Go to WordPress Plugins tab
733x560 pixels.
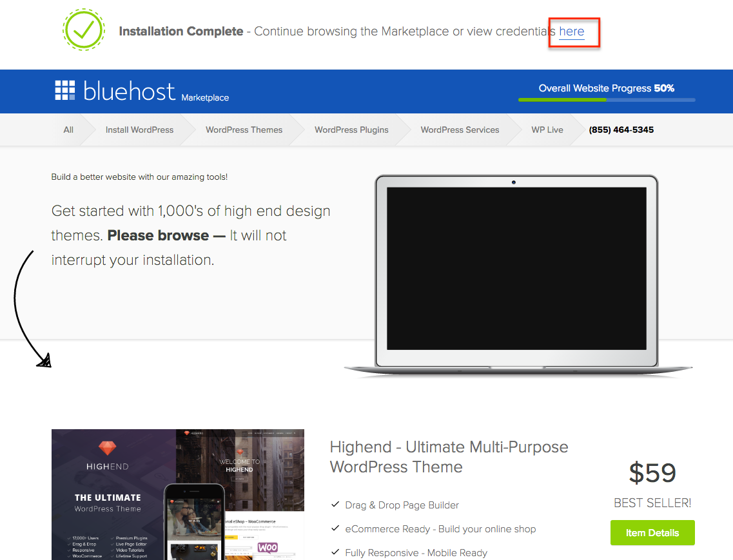(351, 130)
